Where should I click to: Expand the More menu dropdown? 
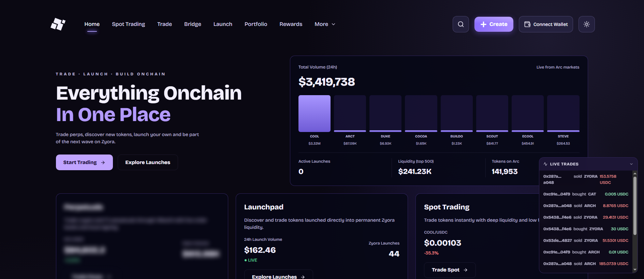click(x=325, y=24)
